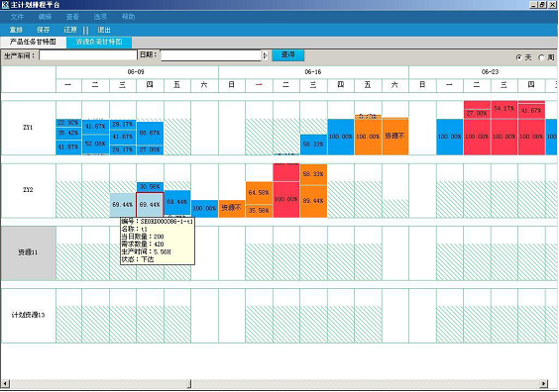Click the orange 64.58% block in ZY2
559x392 pixels.
(x=259, y=193)
